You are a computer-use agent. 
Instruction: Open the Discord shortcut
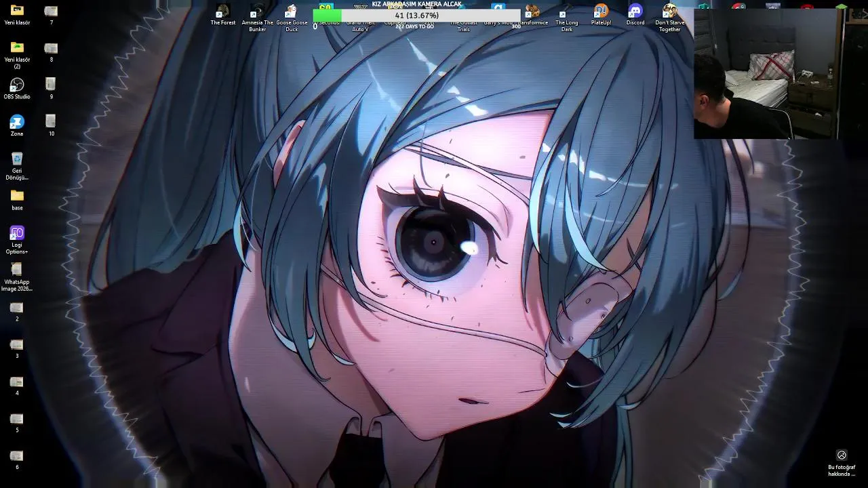(635, 15)
